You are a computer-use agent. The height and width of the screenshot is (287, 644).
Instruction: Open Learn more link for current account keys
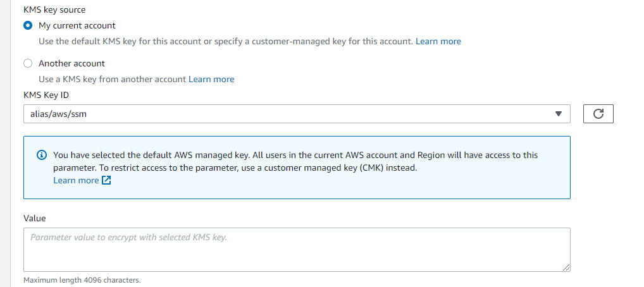click(438, 41)
